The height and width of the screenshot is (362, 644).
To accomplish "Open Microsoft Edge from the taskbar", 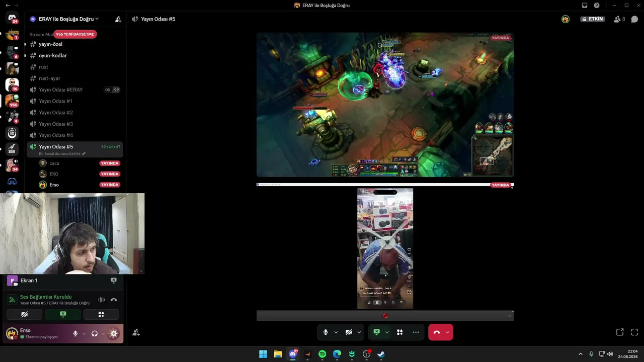I will [337, 354].
